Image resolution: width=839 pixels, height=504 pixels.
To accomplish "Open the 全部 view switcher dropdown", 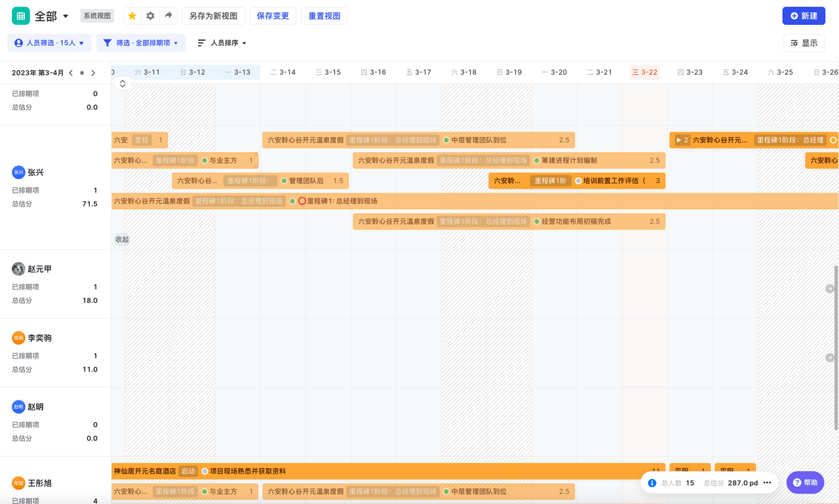I will (52, 16).
